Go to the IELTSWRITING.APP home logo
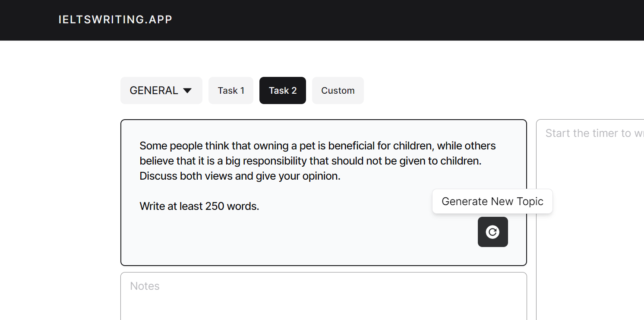The width and height of the screenshot is (644, 320). [115, 19]
